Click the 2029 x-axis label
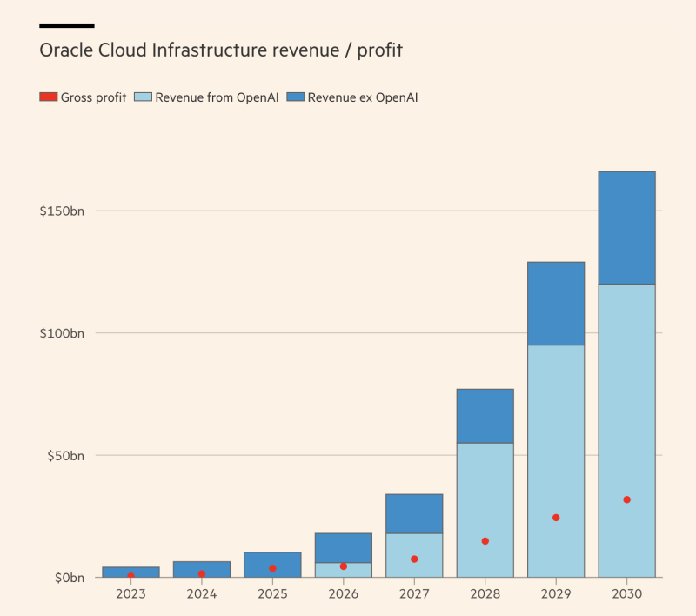Screen dimensions: 696x616 (556, 593)
